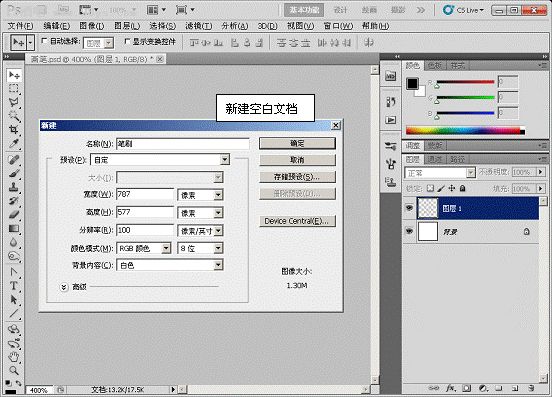Toggle lock transparent pixels
This screenshot has width=552, height=397.
pyautogui.click(x=430, y=189)
